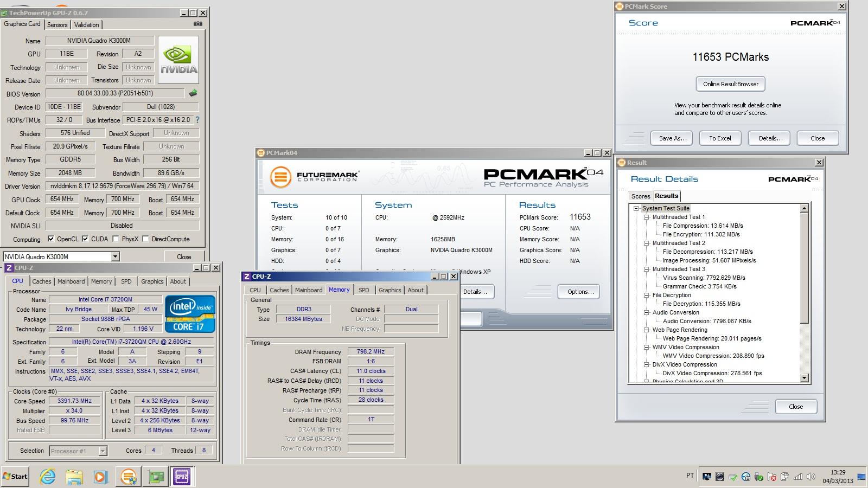The image size is (868, 488).
Task: Click the Result Details scroll down arrow
Action: (x=805, y=378)
